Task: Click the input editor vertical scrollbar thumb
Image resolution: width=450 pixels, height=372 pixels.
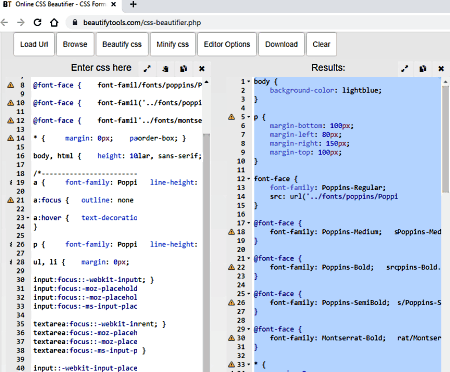Action: [206, 252]
